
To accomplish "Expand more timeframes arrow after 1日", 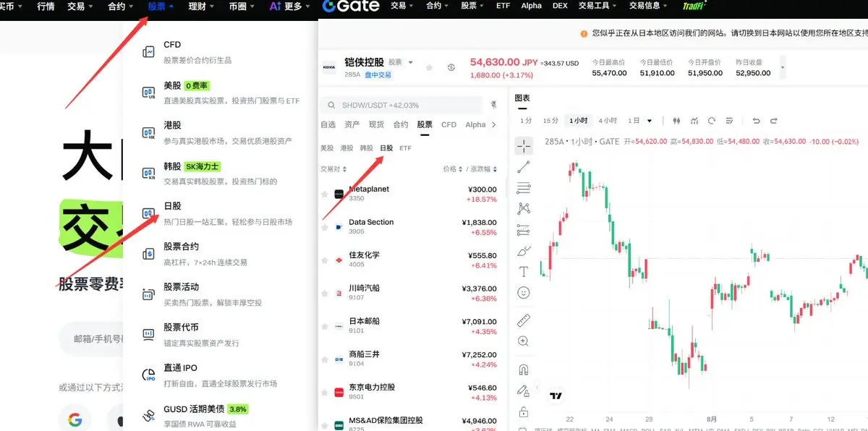I will coord(650,121).
